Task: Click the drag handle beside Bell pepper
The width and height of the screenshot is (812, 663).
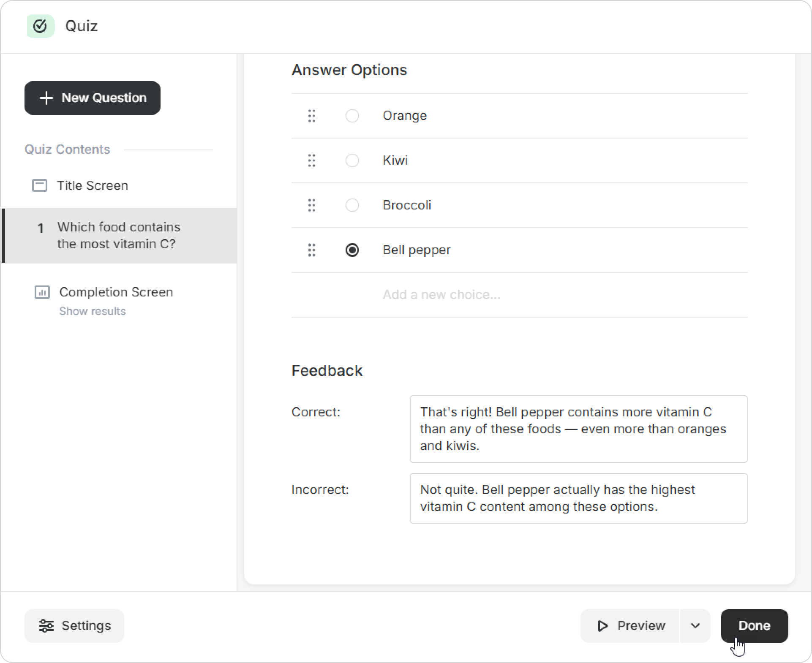Action: (312, 250)
